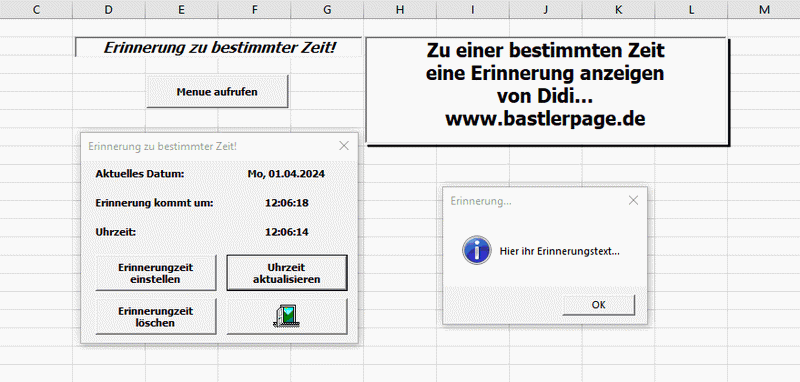Select column K header
Screen dimensions: 800x382
pos(618,9)
